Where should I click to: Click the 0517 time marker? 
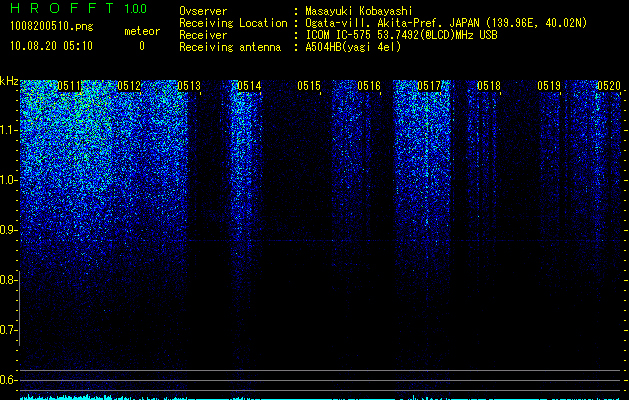429,86
